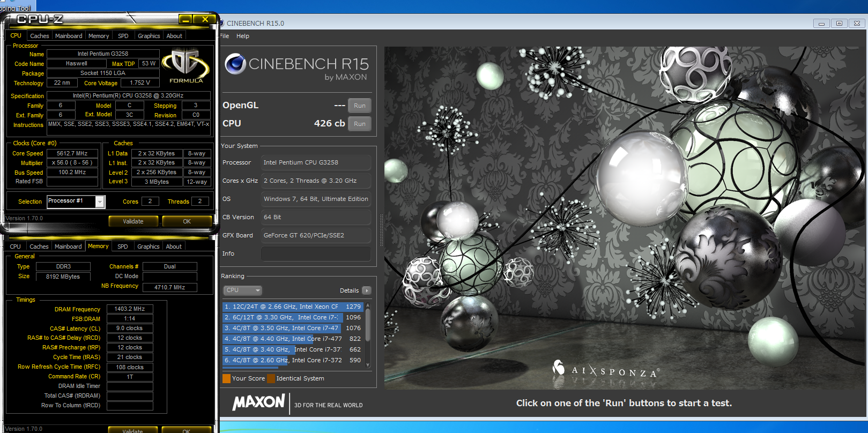Run the OpenGL benchmark
The image size is (868, 433).
360,106
